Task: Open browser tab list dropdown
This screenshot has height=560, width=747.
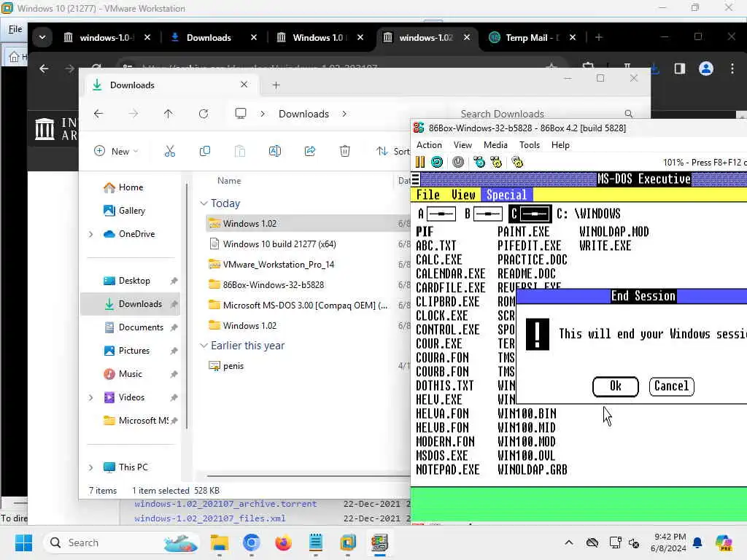Action: (42, 37)
